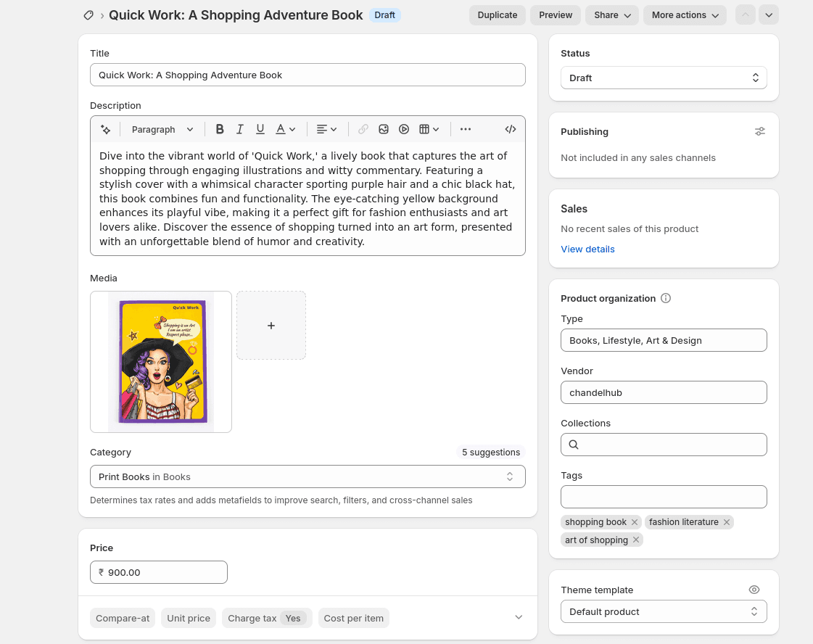Open the Category dropdown Print Books
The width and height of the screenshot is (813, 644).
(308, 477)
